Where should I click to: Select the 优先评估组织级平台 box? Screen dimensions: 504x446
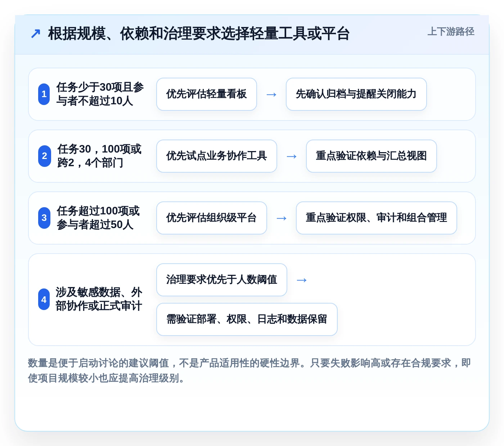pos(212,218)
